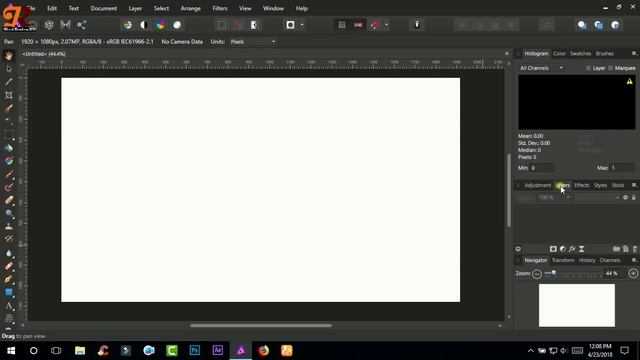Select the Blur Brush tool

coord(9,253)
